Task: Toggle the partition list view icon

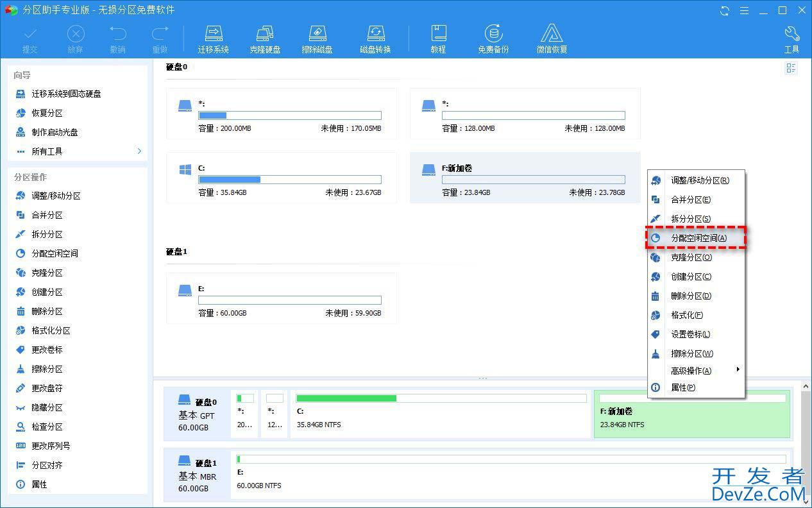Action: coord(791,69)
